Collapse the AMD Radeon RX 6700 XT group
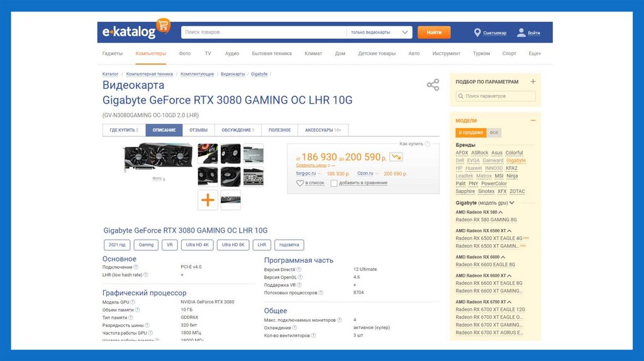This screenshot has width=644, height=361. pyautogui.click(x=509, y=302)
